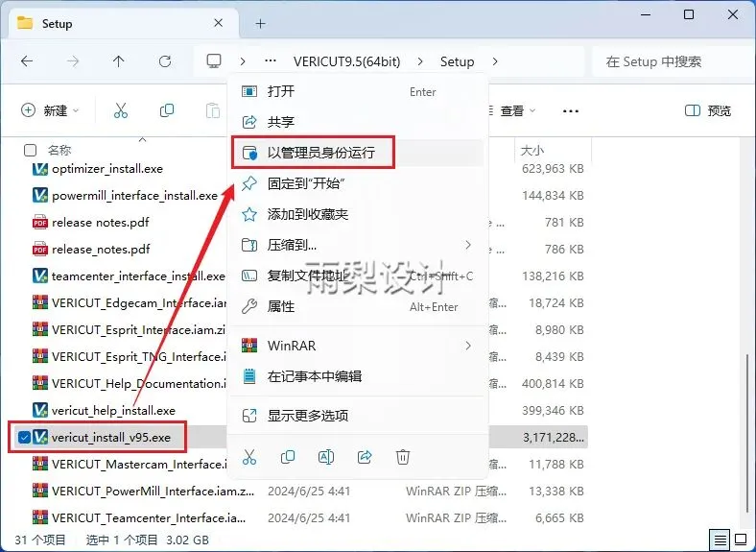Click VERICUT_Edgecam_Interface WinRAR icon

click(x=40, y=303)
